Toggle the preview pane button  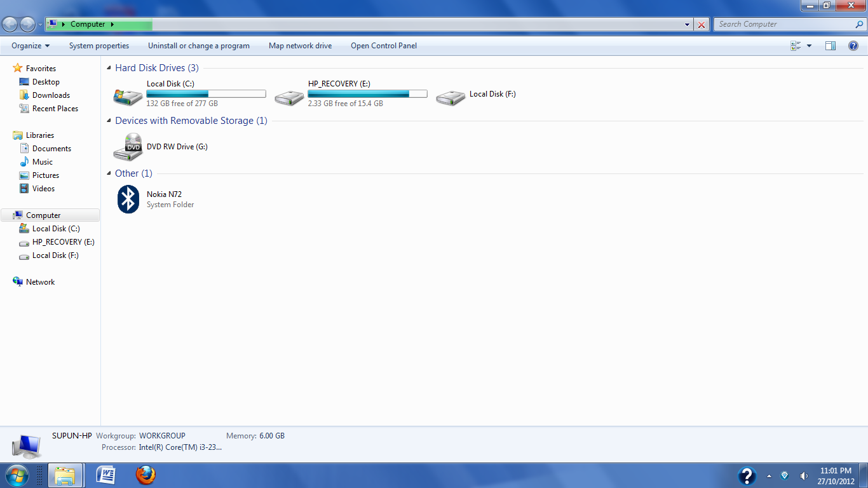831,46
